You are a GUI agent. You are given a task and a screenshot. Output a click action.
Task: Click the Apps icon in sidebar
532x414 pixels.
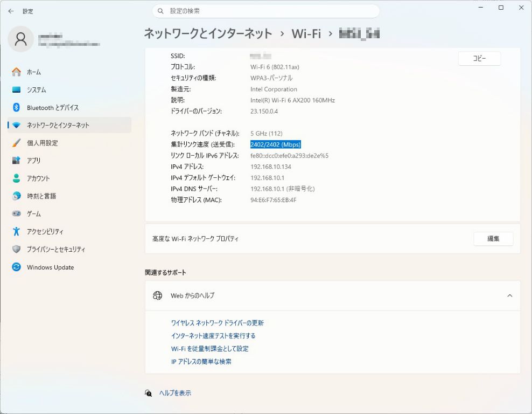click(x=16, y=160)
